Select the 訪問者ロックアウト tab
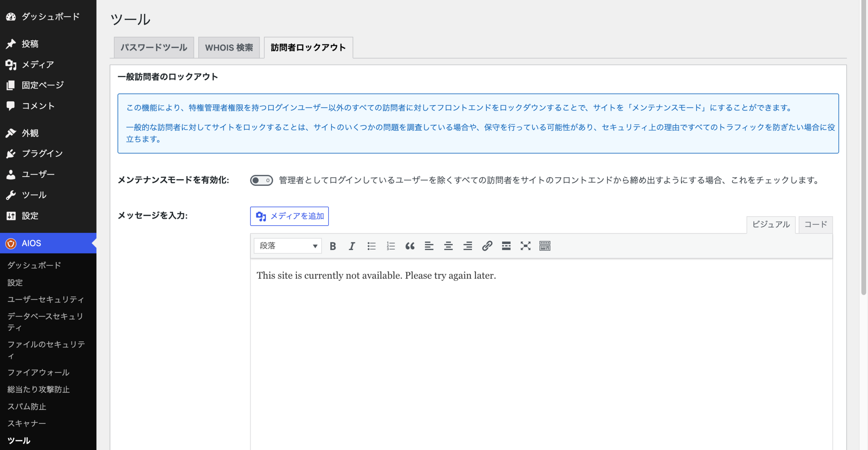 (x=309, y=48)
